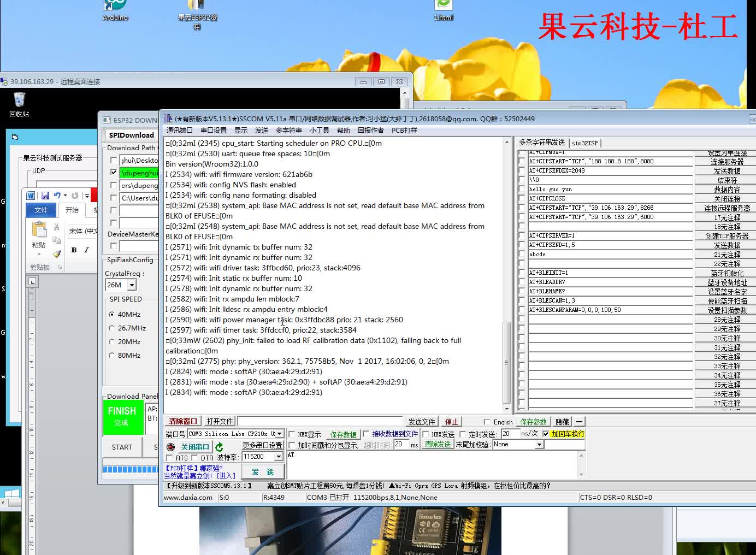This screenshot has height=555, width=756.
Task: Click the Word application icon in quick access bar
Action: (31, 196)
